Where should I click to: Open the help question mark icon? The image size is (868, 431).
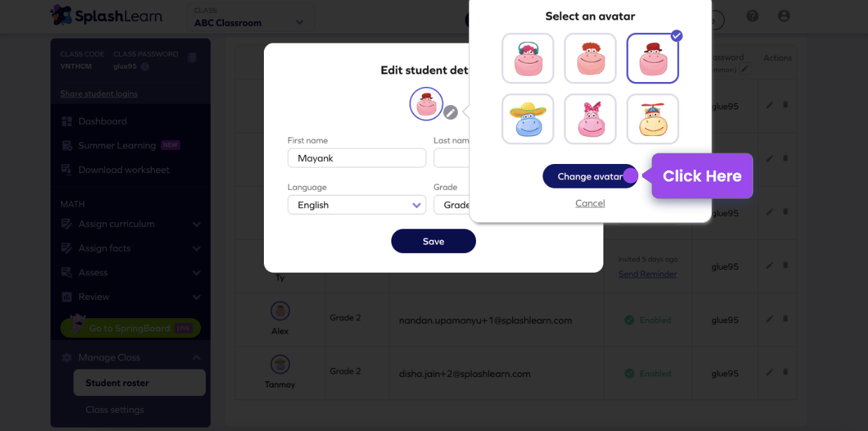(x=752, y=15)
